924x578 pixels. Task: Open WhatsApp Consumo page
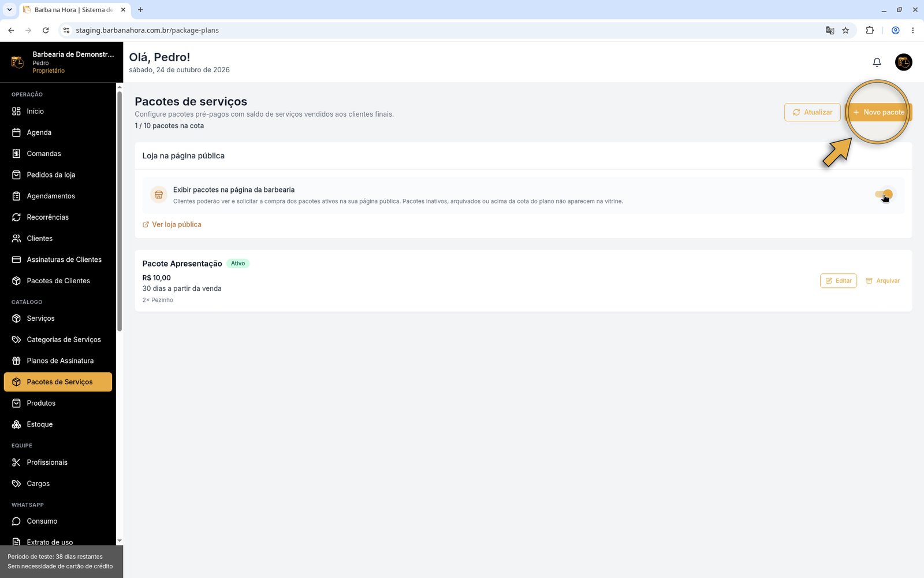tap(58, 521)
